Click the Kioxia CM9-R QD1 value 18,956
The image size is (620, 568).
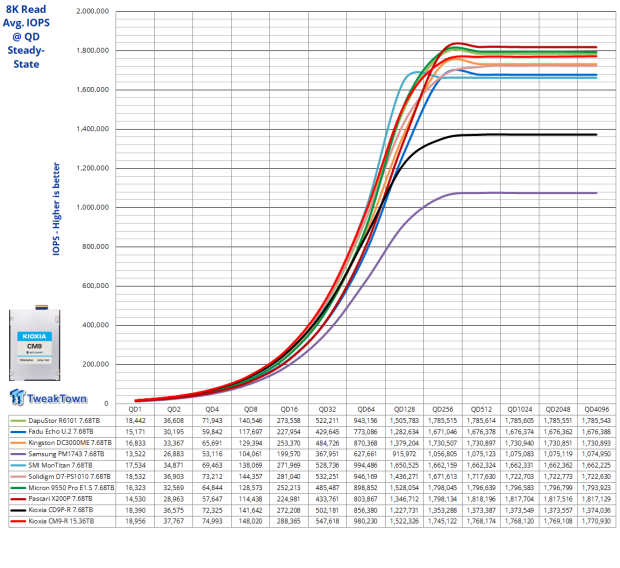tap(135, 521)
